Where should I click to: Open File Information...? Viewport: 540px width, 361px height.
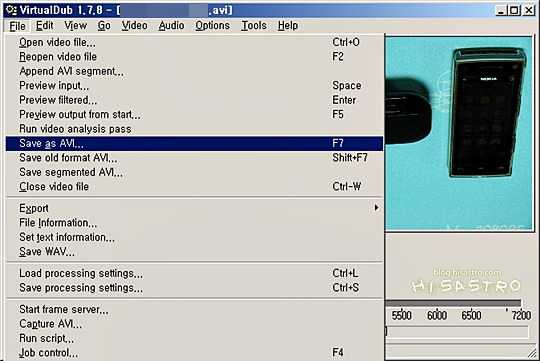coord(194,223)
